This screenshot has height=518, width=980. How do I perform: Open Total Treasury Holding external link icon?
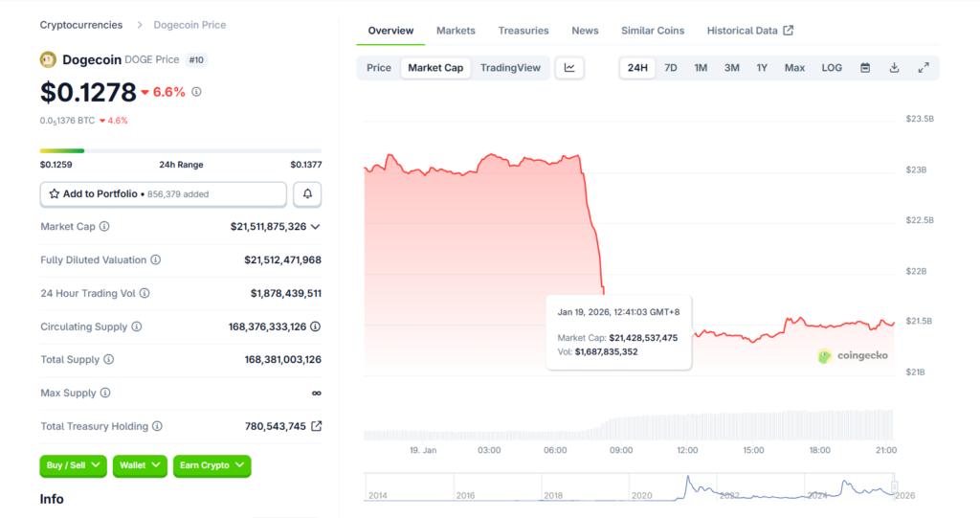coord(317,426)
